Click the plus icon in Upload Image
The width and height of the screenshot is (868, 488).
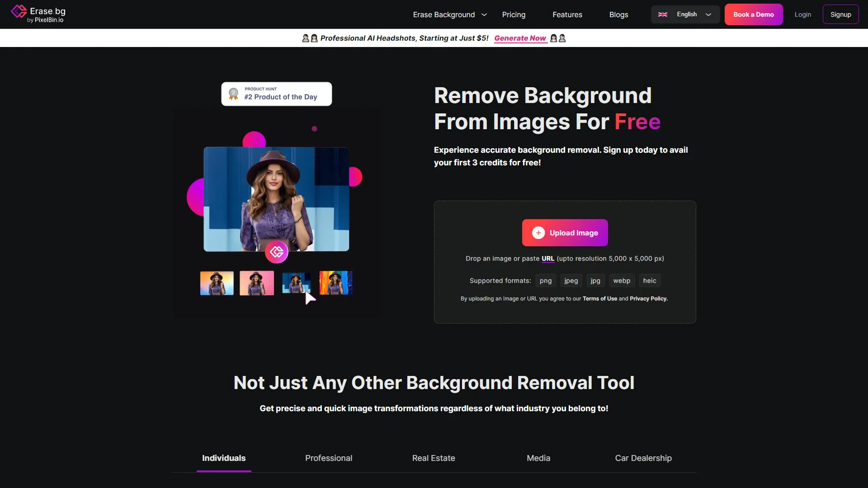tap(538, 233)
